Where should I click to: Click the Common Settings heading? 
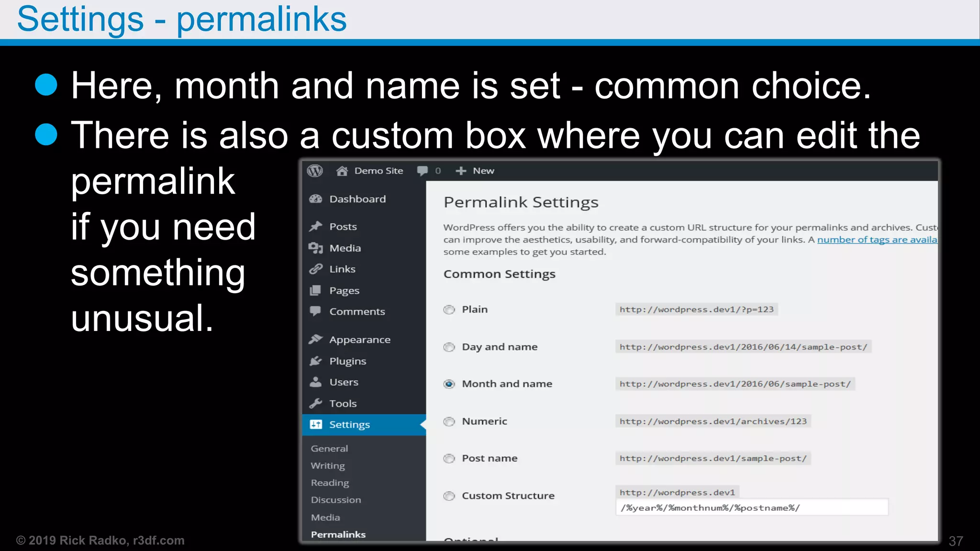(499, 274)
